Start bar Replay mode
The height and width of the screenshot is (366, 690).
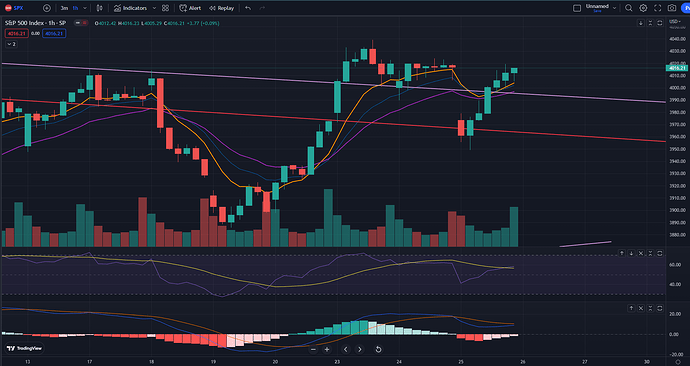tap(221, 8)
